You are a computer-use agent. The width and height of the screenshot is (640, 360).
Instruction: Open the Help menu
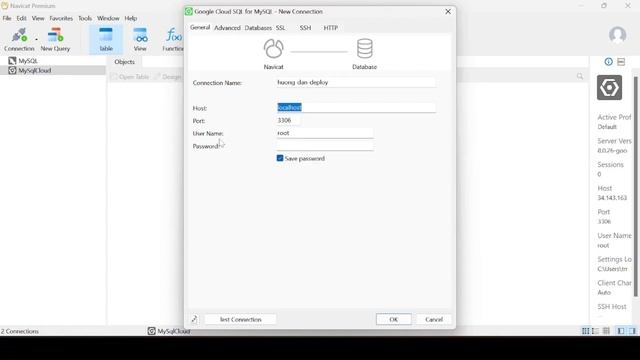point(131,18)
